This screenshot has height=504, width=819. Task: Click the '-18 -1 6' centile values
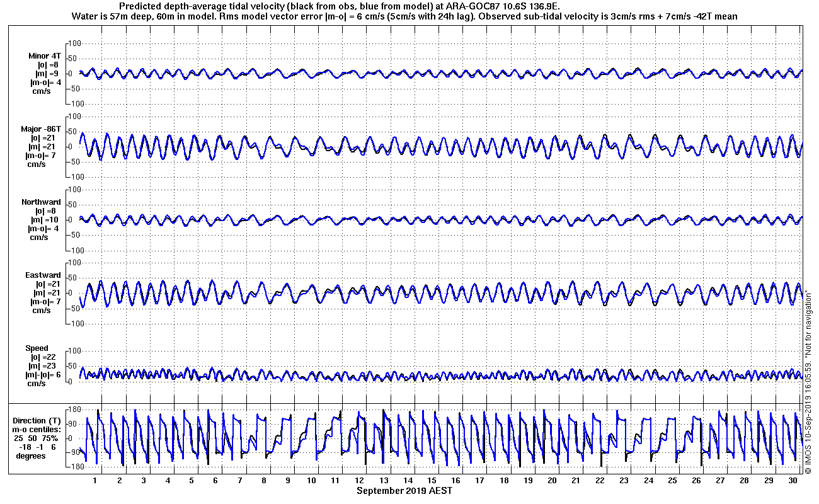coord(37,447)
